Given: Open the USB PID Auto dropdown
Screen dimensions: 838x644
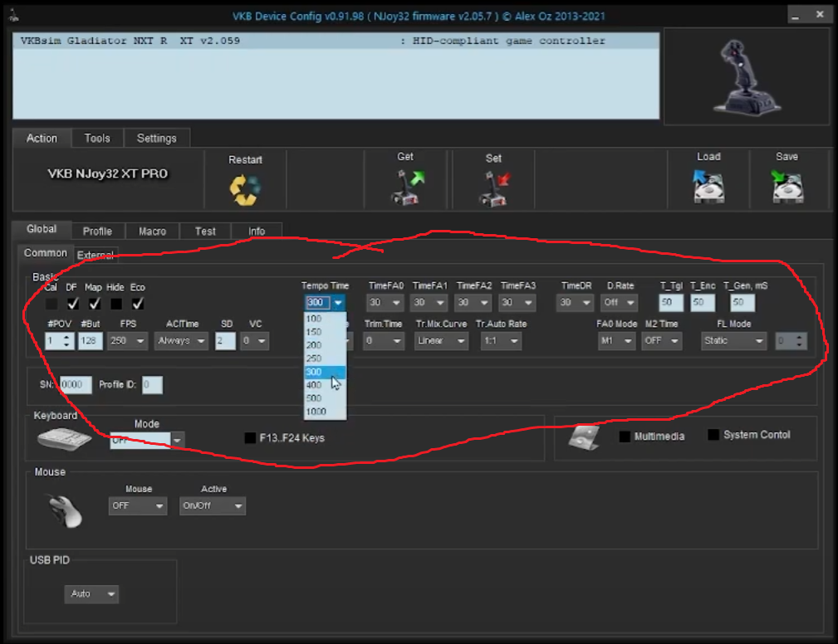Looking at the screenshot, I should 91,594.
